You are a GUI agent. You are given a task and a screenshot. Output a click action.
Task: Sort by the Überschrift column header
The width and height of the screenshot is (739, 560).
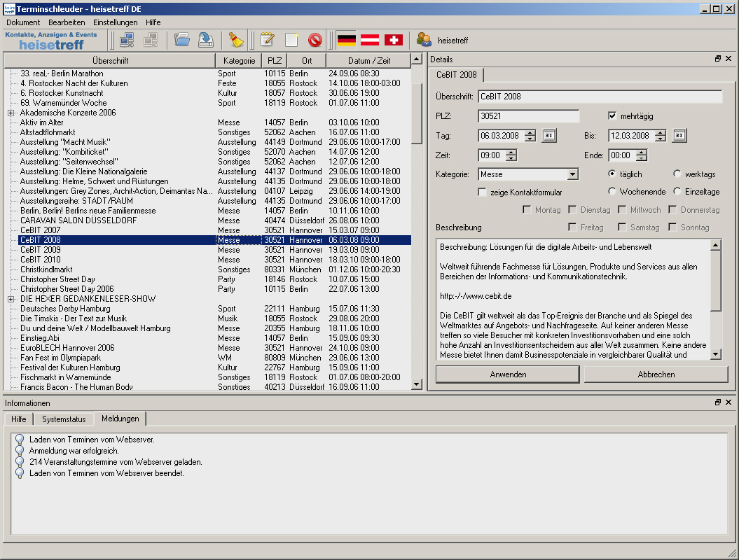coord(110,61)
